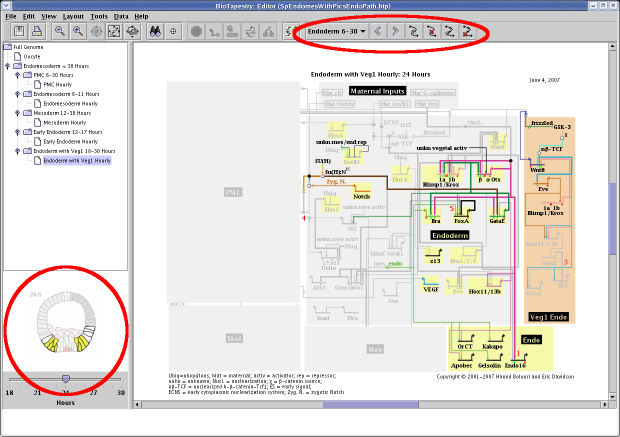
Task: Click the Save file toolbar icon
Action: [x=19, y=32]
